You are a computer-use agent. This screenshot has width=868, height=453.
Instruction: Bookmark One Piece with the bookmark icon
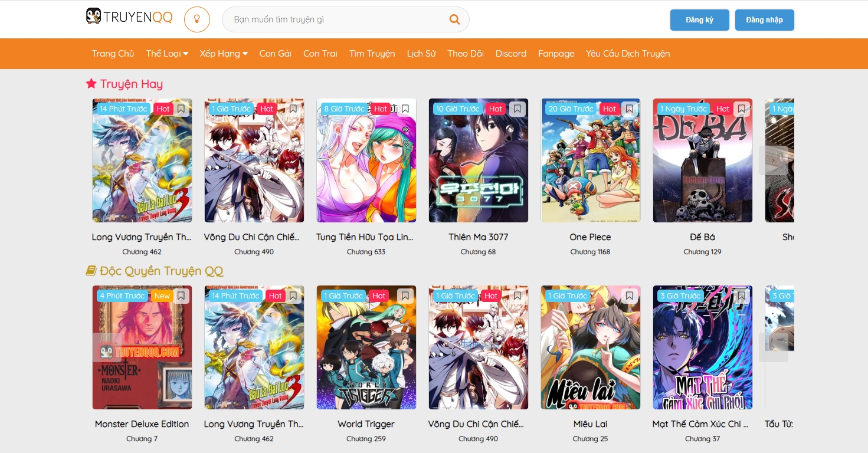click(630, 109)
